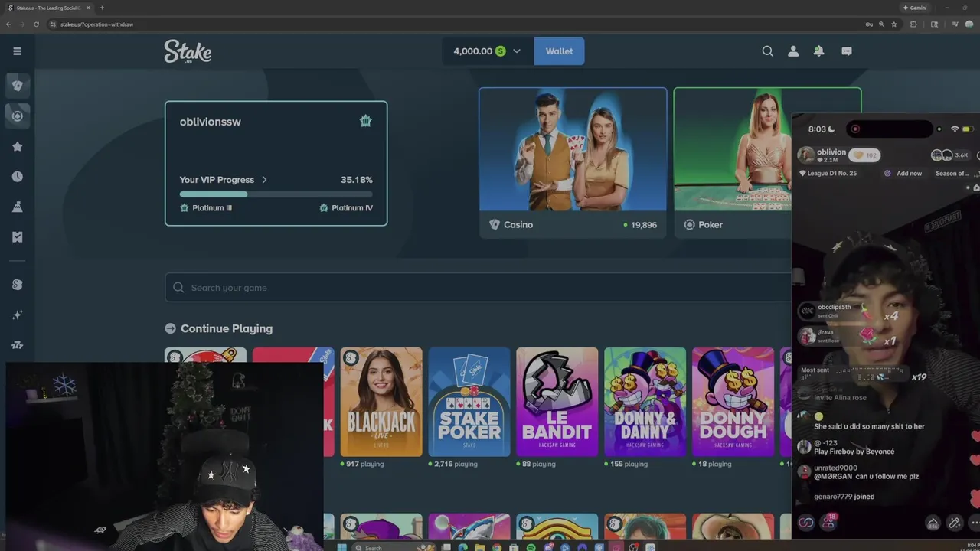Screen dimensions: 980x551
Task: Open Spotify from the taskbar
Action: tap(531, 547)
